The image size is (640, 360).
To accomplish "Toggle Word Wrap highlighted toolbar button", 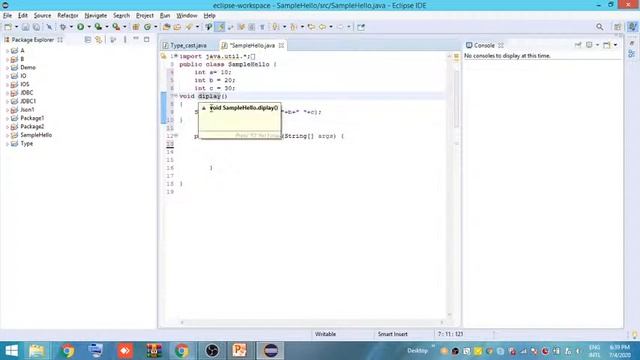I will [220, 27].
